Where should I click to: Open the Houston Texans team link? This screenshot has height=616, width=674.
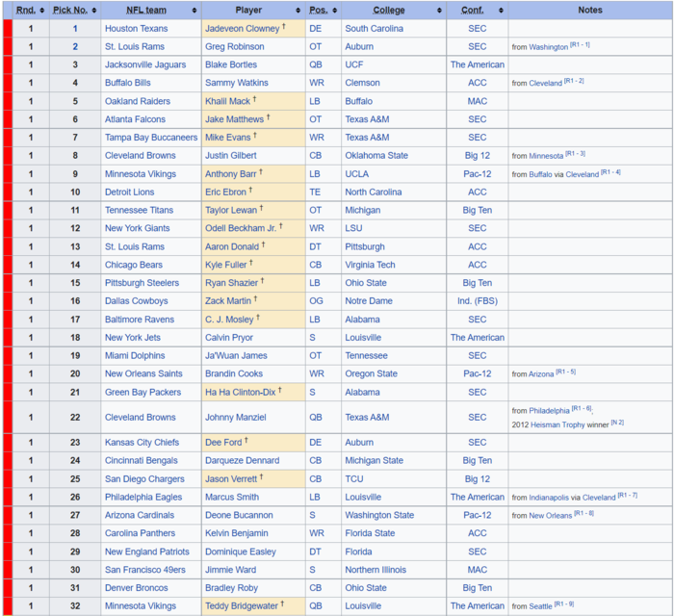136,29
